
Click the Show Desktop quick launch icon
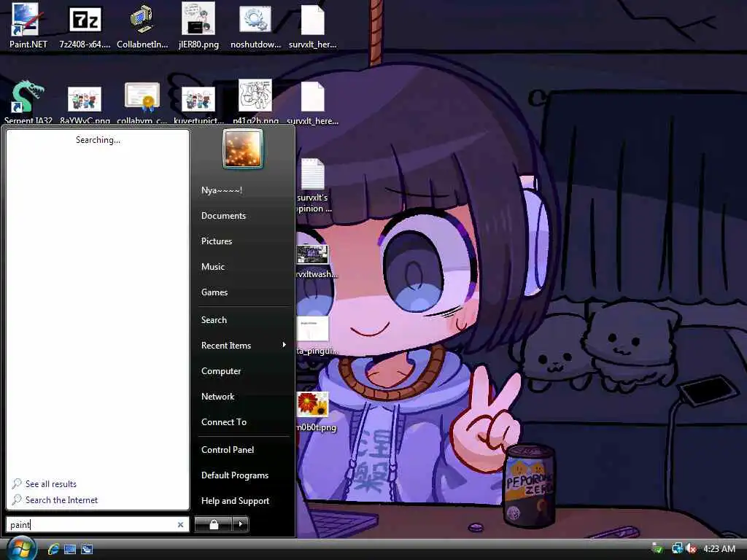70,549
